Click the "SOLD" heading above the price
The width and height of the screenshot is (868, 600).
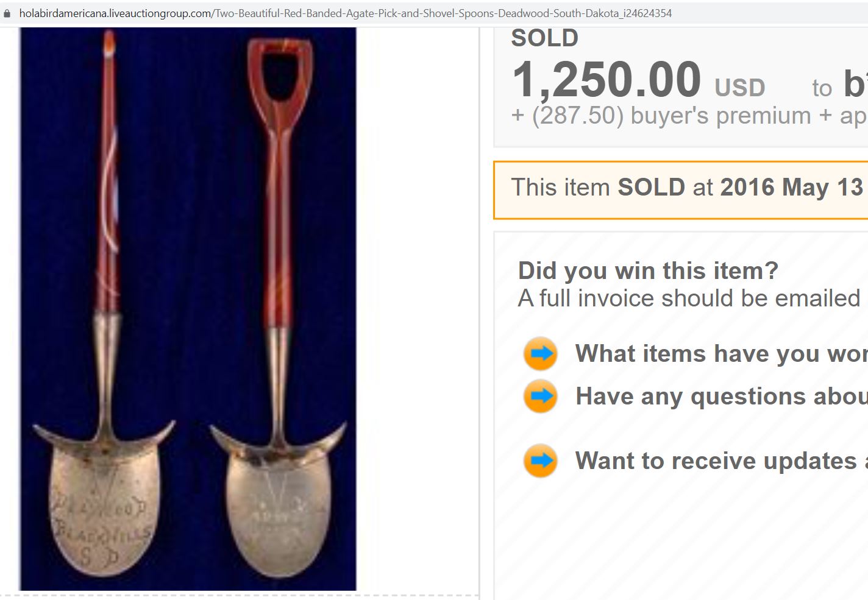click(x=544, y=38)
